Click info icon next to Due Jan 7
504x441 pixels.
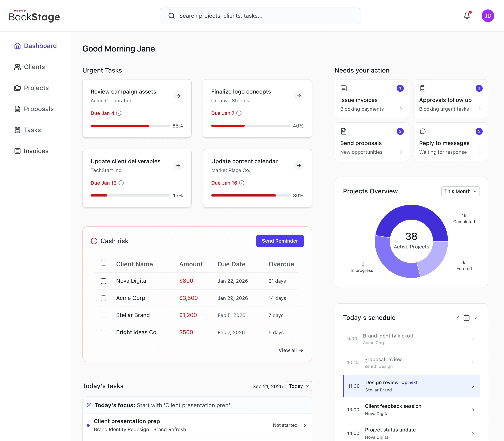239,113
